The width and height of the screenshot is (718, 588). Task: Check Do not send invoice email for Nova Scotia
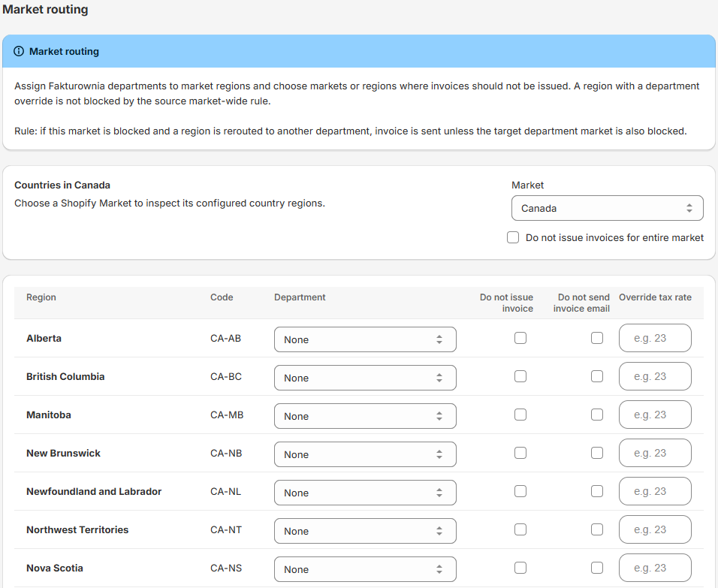pos(596,568)
